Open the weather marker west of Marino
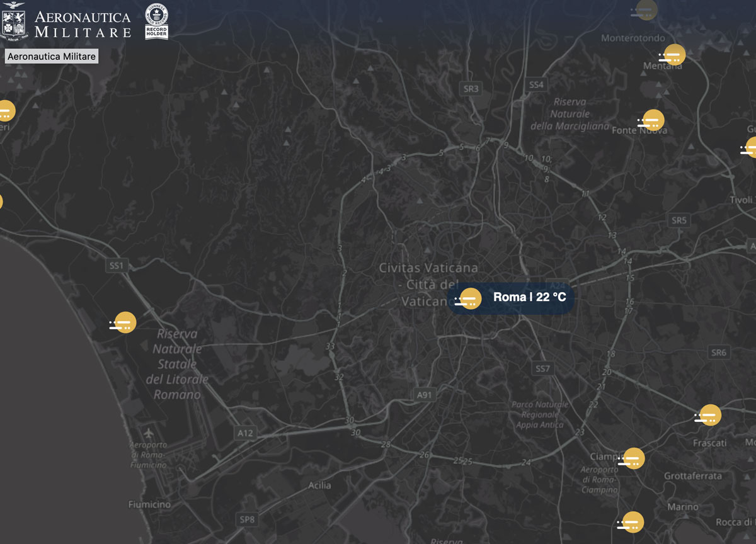Image resolution: width=756 pixels, height=544 pixels. [x=632, y=523]
